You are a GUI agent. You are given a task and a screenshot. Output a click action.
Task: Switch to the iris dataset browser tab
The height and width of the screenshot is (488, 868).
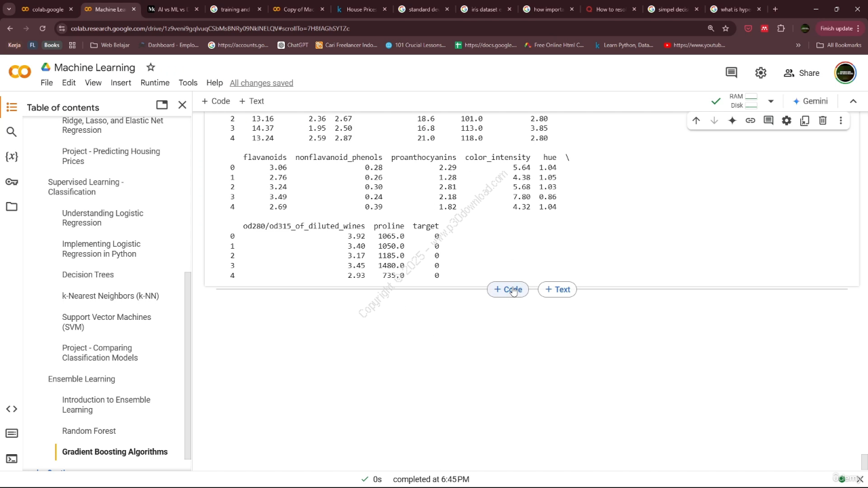(x=481, y=9)
